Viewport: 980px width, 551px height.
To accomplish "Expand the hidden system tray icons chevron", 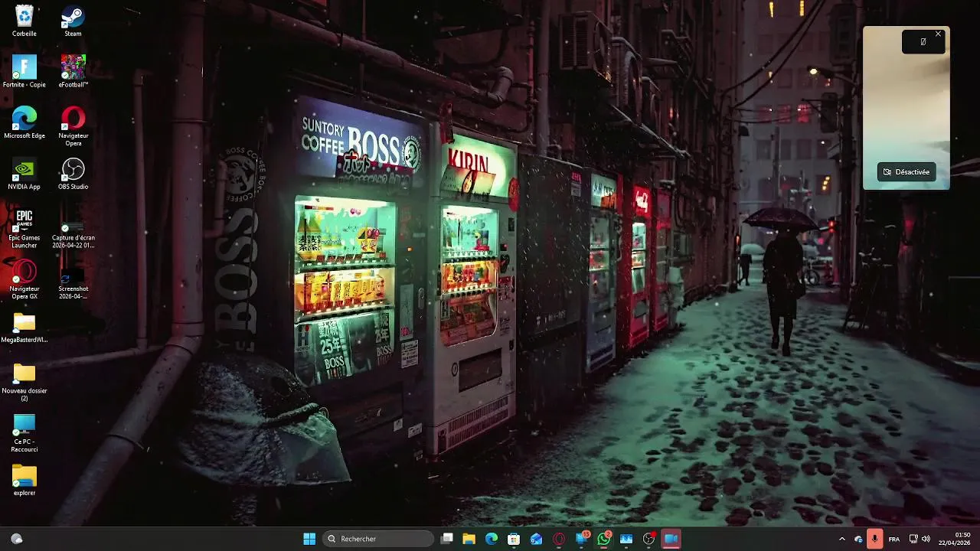I will pyautogui.click(x=842, y=539).
